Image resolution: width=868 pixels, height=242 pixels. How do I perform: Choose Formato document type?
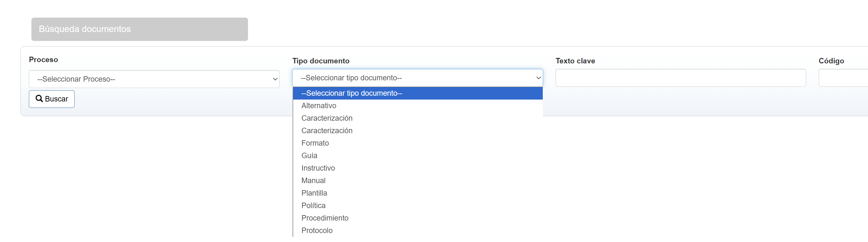click(x=417, y=143)
